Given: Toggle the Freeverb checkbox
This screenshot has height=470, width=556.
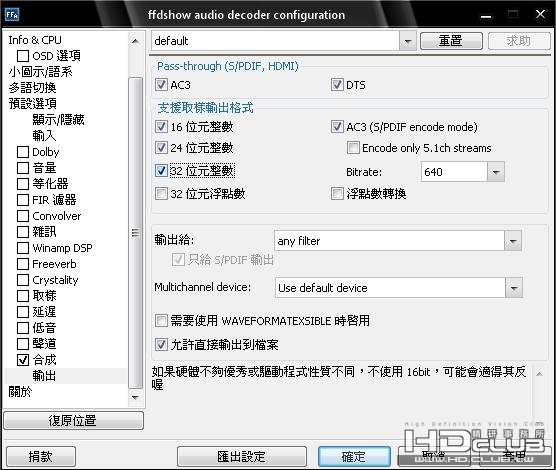Looking at the screenshot, I should pyautogui.click(x=23, y=264).
